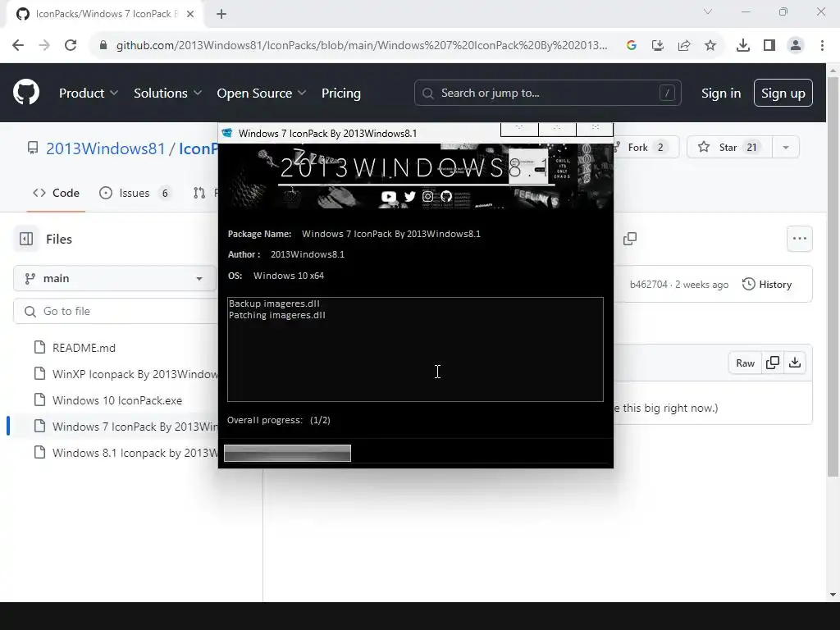The width and height of the screenshot is (840, 630).
Task: Star the repository
Action: [x=728, y=148]
